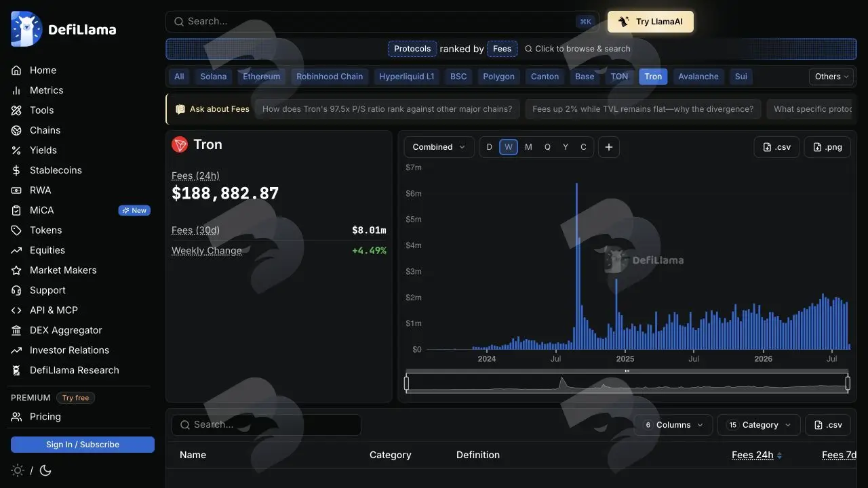The width and height of the screenshot is (868, 488).
Task: Click the Market Makers star icon
Action: (16, 270)
